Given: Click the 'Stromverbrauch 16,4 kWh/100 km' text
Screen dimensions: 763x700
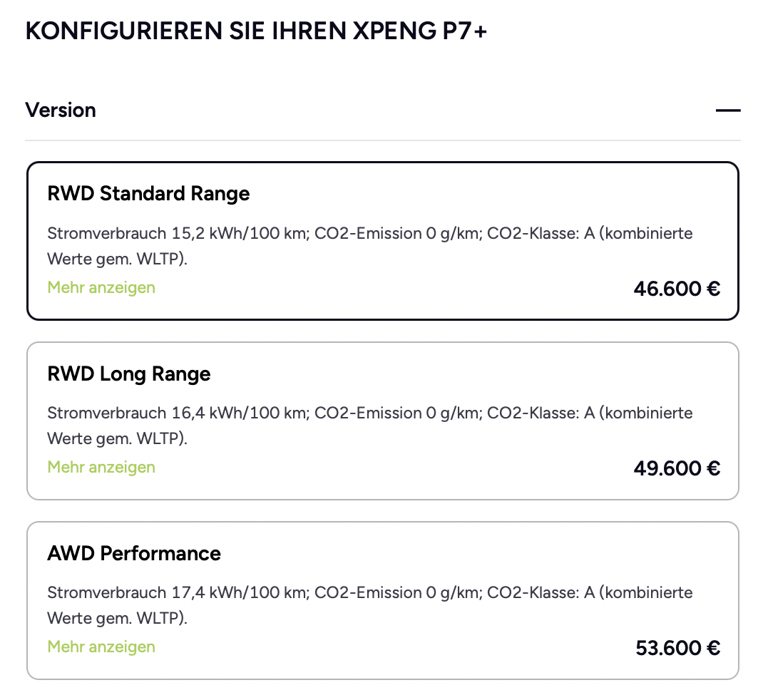Looking at the screenshot, I should coord(176,413).
